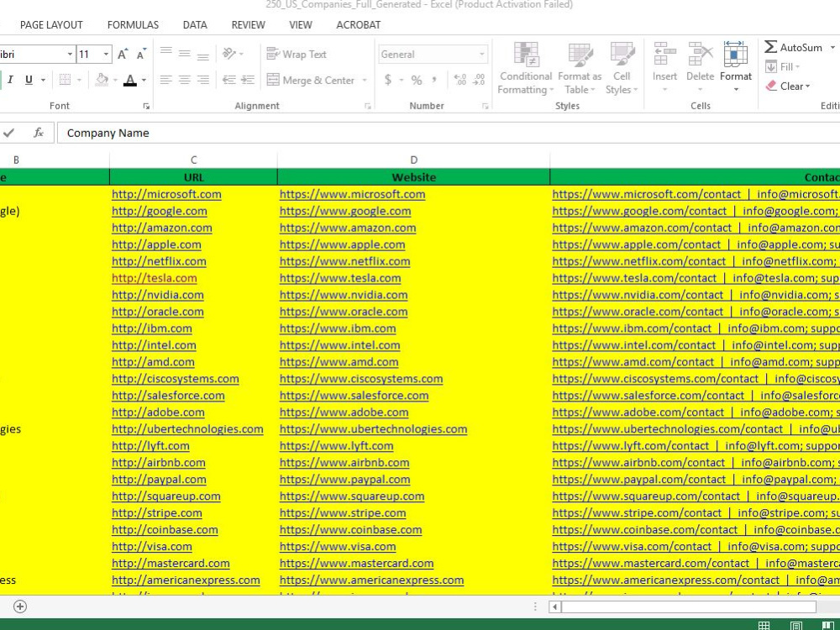The image size is (840, 630).
Task: Open the Borders dropdown arrow
Action: [x=79, y=81]
